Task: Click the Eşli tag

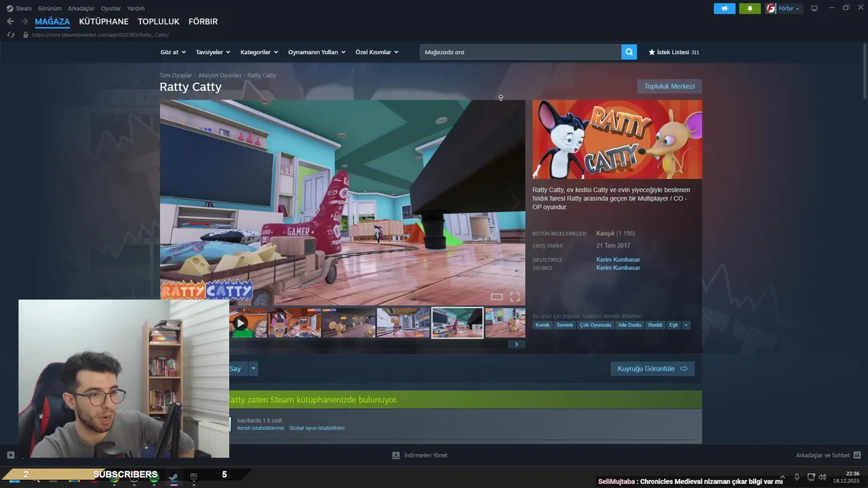Action: coord(673,325)
